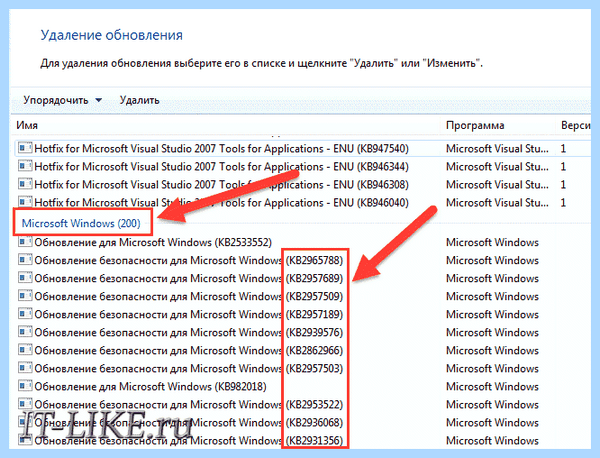The height and width of the screenshot is (458, 600).
Task: Select security update KB2957503
Action: click(189, 368)
